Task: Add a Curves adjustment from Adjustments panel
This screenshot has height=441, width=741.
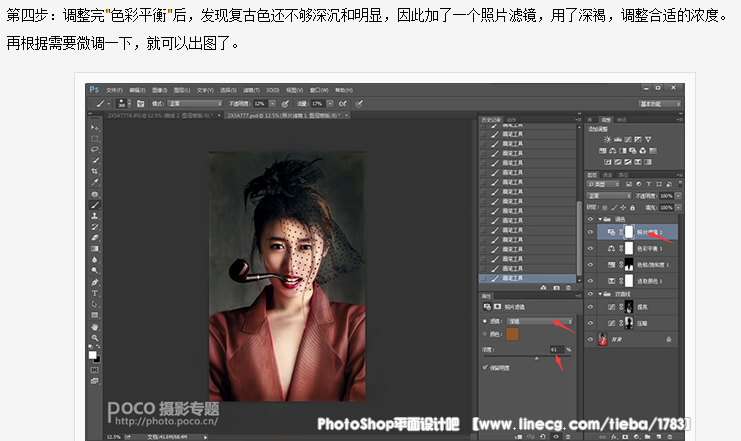Action: pos(628,139)
